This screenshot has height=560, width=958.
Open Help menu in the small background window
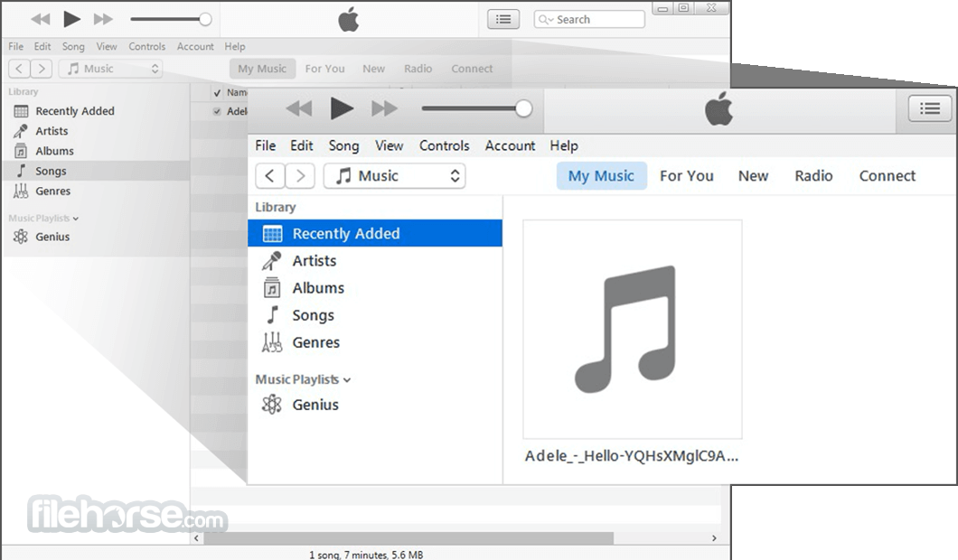point(235,46)
